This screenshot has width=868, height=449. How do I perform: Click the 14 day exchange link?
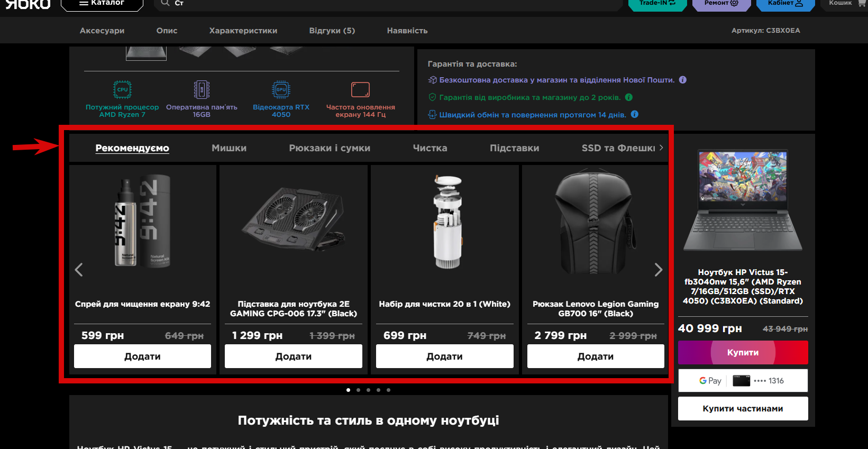533,115
